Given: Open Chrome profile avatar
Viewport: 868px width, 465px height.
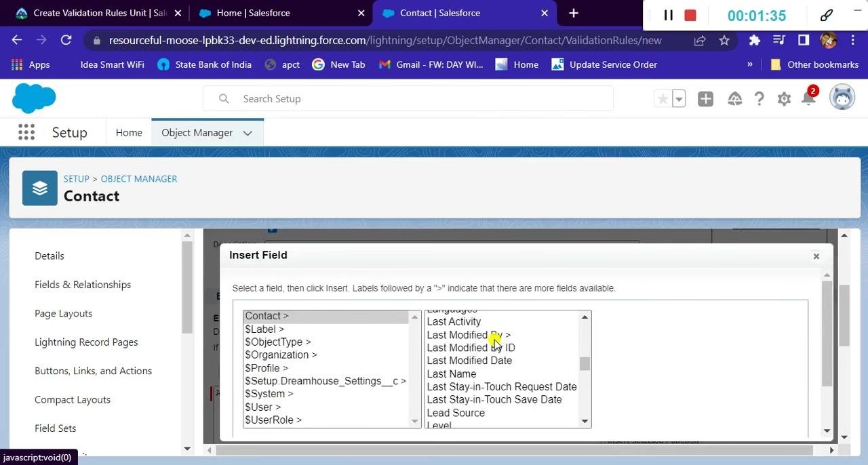Looking at the screenshot, I should coord(828,40).
